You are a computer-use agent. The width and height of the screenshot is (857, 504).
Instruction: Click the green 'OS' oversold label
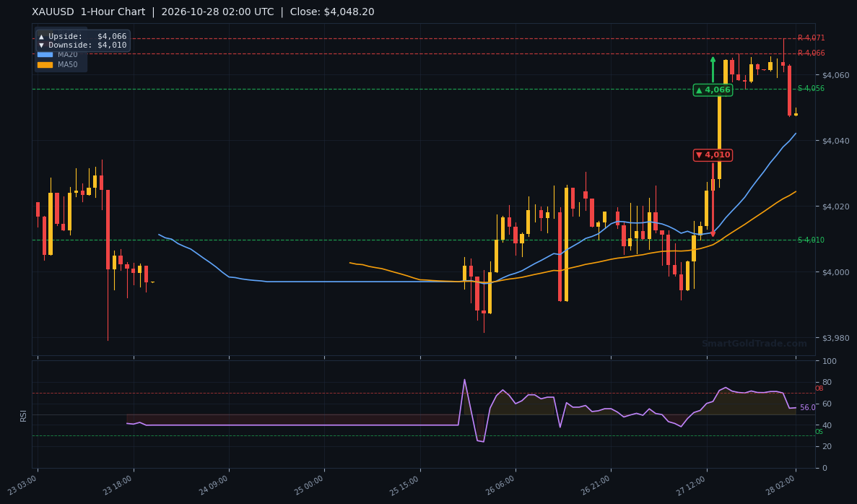point(819,432)
